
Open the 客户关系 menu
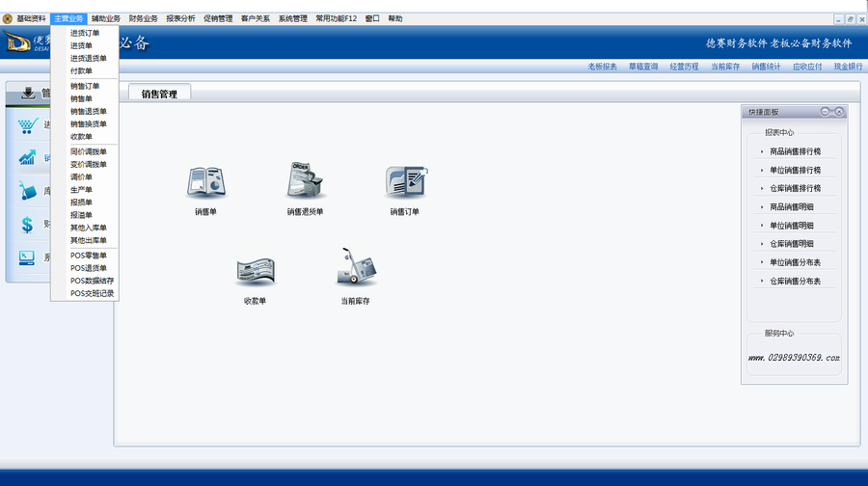tap(256, 19)
